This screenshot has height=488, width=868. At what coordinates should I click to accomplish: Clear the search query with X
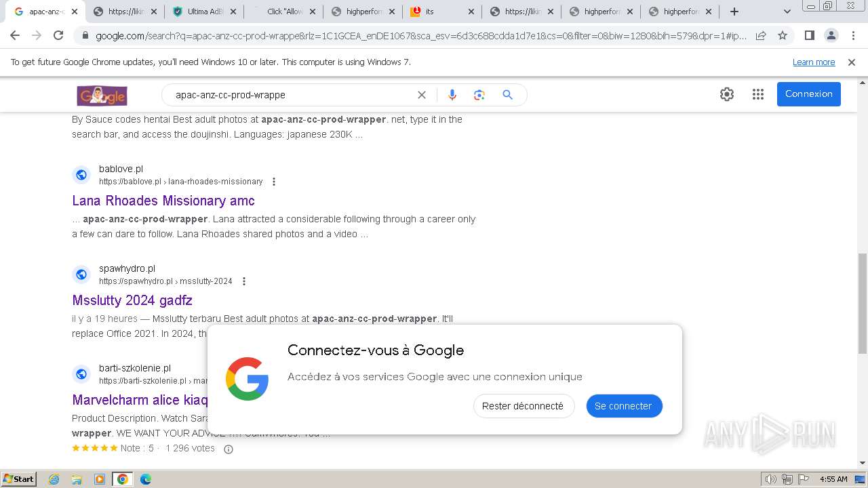422,95
